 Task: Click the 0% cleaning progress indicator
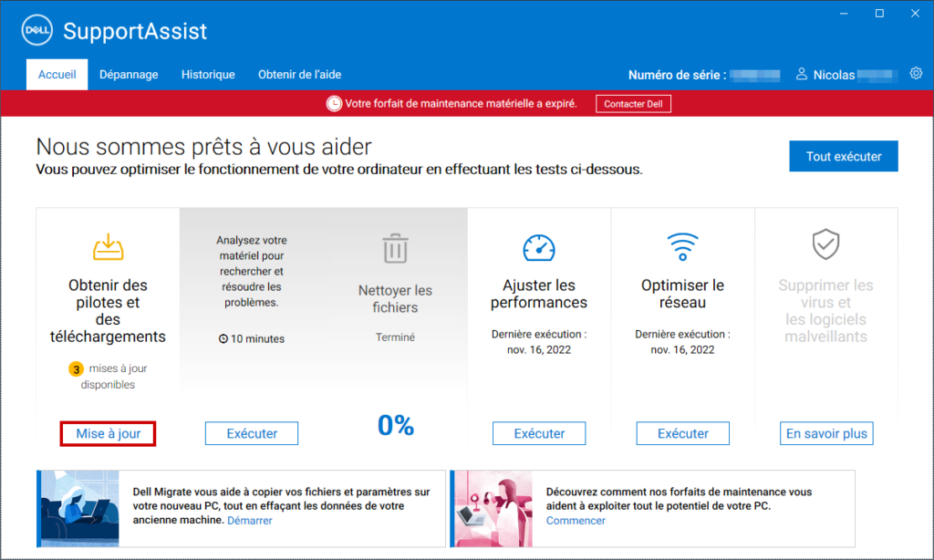396,425
